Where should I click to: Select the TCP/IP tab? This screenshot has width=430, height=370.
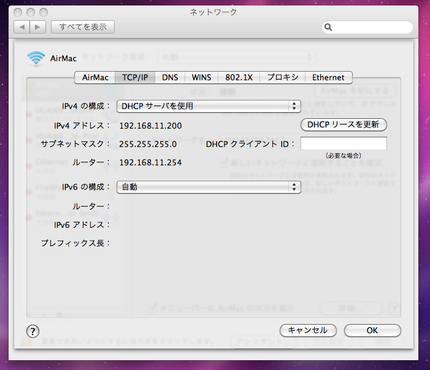135,77
